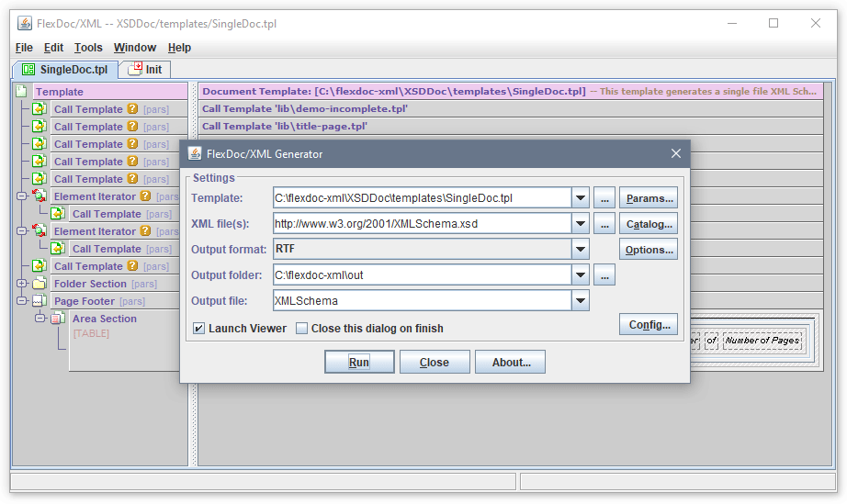Switch to the Init tab
Screen dimensions: 847x504
pos(145,69)
